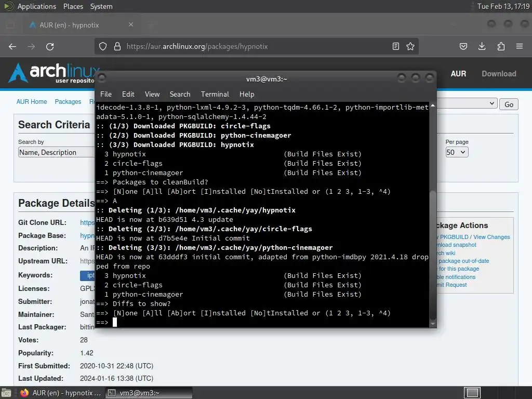The image size is (532, 399).
Task: Open the terminal Edit menu
Action: [128, 95]
